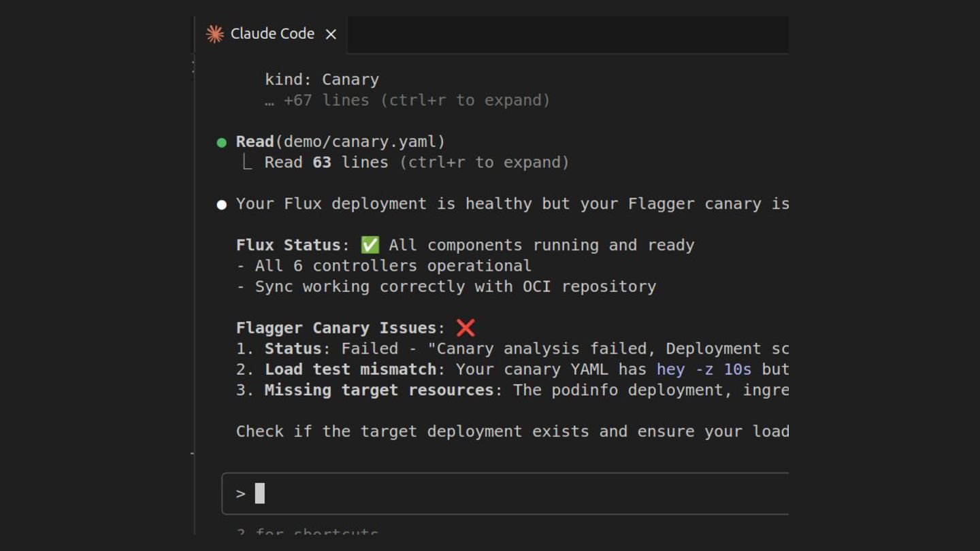This screenshot has width=980, height=551.
Task: Click the '1. Status: Failed' list item
Action: point(512,349)
